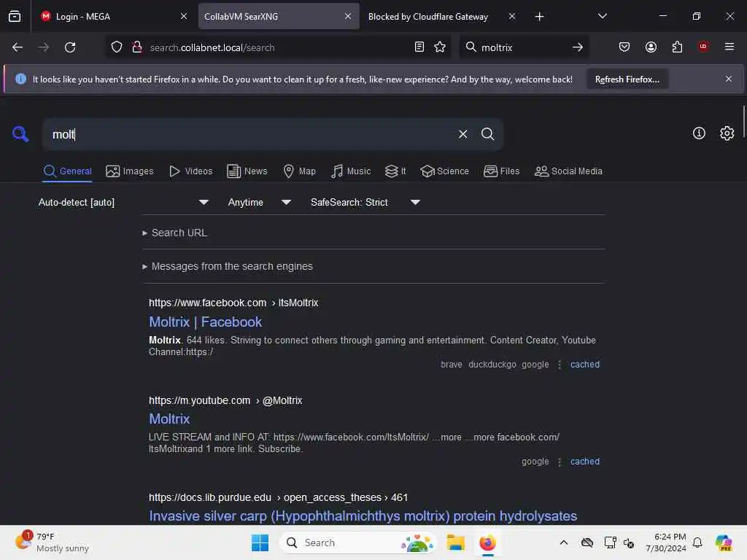Close the CollabVM SearXNG tab
The width and height of the screenshot is (747, 560).
point(348,17)
